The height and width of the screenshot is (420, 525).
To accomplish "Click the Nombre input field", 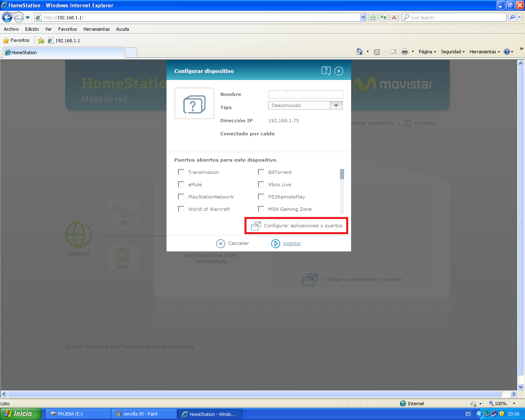I will 306,94.
